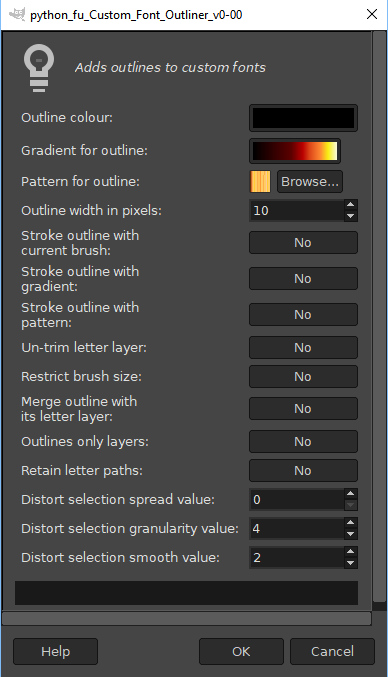Click the "Pattern for outline:" label
The image size is (388, 677).
80,181
